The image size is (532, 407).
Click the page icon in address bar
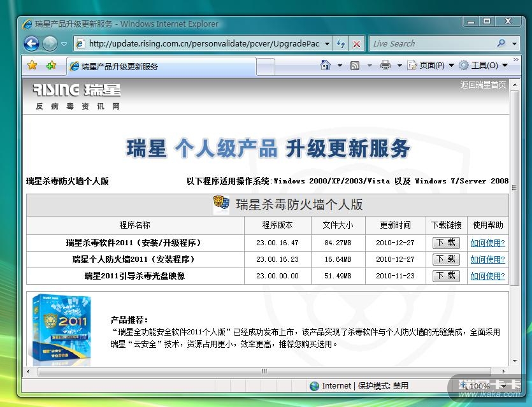[80, 44]
